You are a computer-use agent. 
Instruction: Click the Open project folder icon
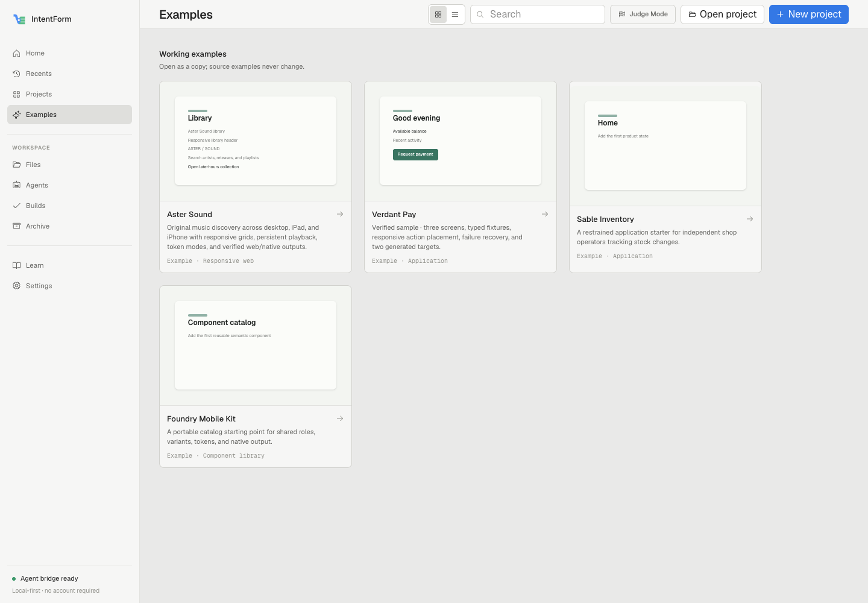693,14
